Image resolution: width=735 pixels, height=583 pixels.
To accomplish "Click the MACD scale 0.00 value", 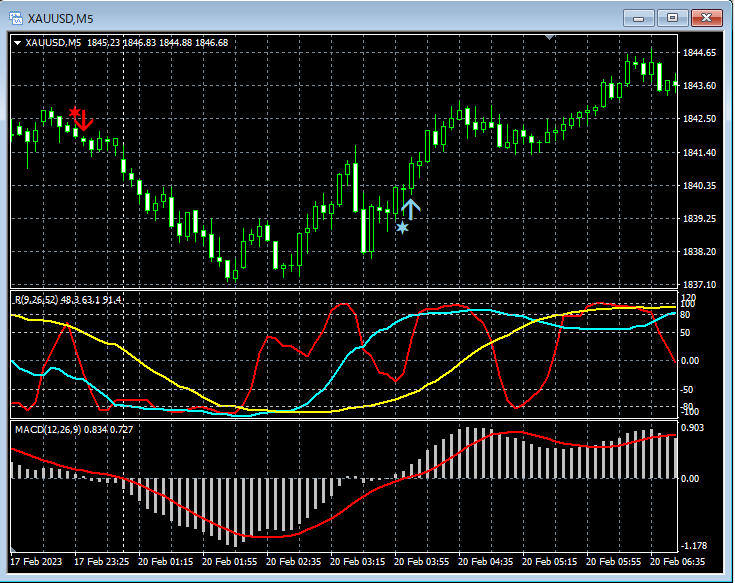I will point(690,478).
